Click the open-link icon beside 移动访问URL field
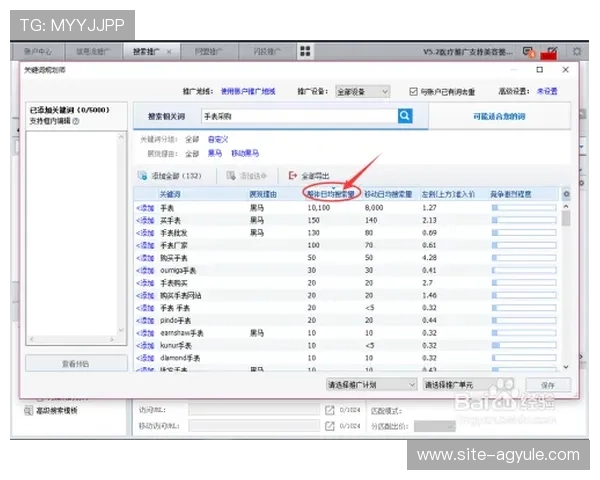Viewport: 600px width, 480px height. 329,426
